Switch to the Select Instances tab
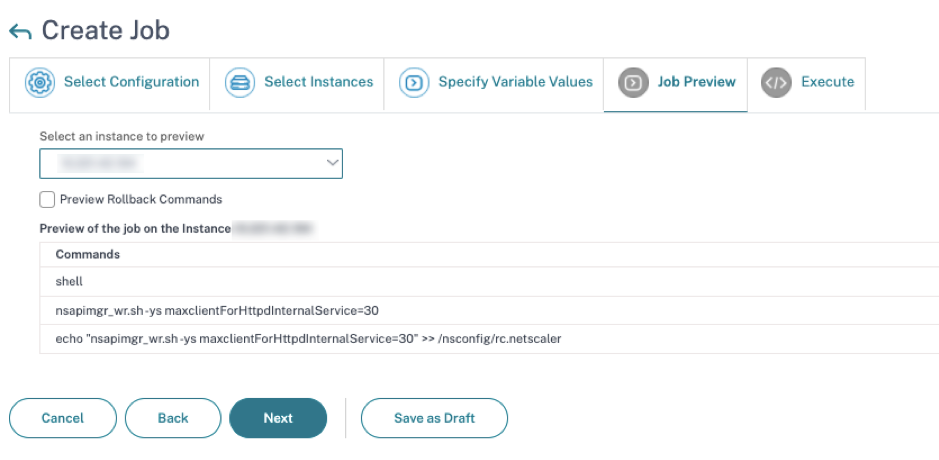 [297, 84]
